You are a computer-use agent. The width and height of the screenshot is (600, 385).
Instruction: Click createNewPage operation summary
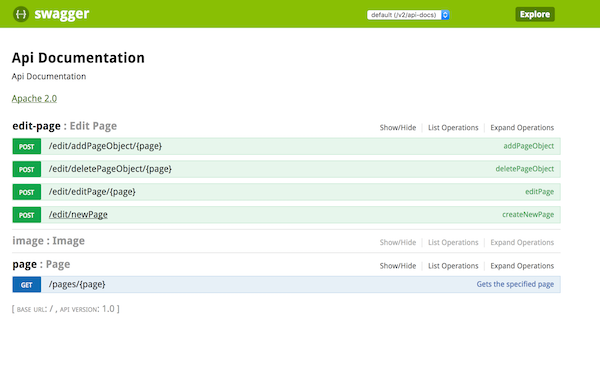coord(528,215)
